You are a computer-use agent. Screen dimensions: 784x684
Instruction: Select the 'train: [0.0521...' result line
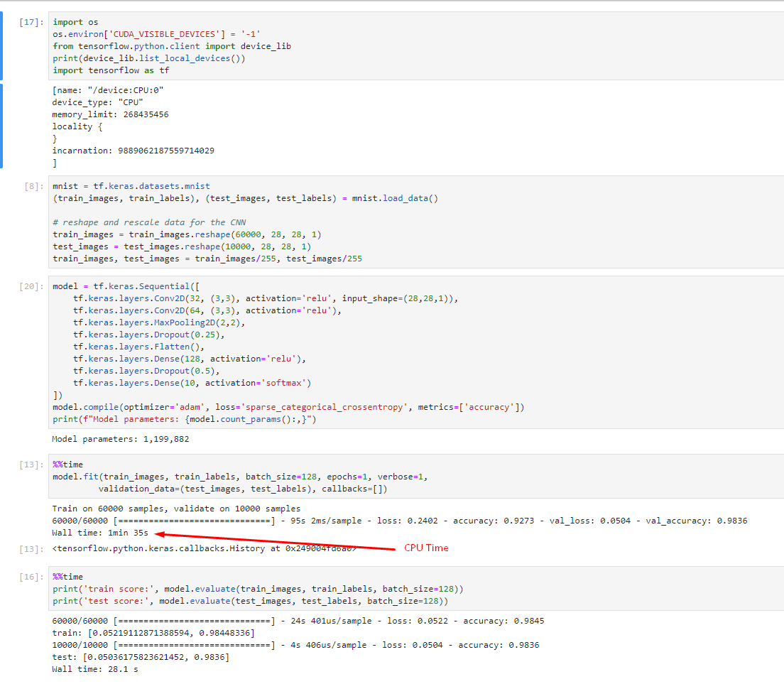point(153,633)
